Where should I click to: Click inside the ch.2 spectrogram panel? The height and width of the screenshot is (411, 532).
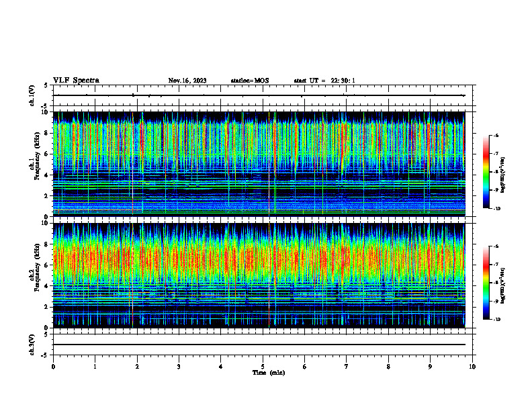point(259,275)
